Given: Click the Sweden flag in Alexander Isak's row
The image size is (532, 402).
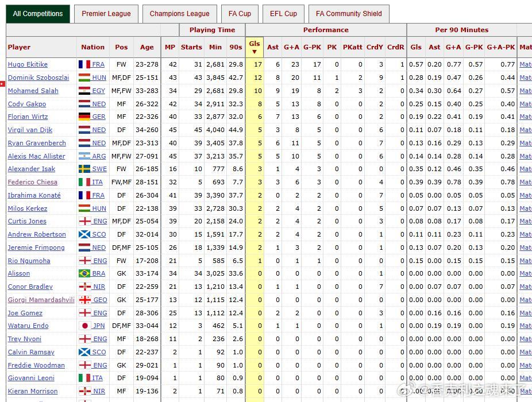Looking at the screenshot, I should [84, 169].
